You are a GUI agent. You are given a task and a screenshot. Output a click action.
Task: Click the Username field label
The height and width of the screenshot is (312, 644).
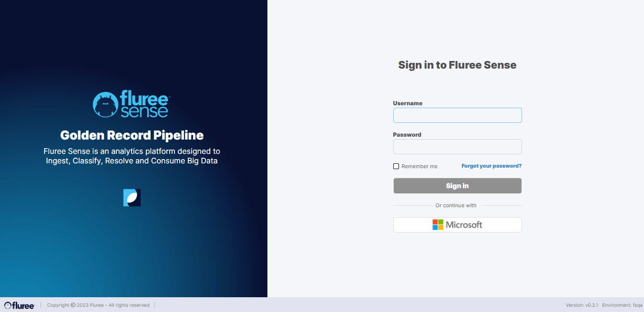[408, 103]
